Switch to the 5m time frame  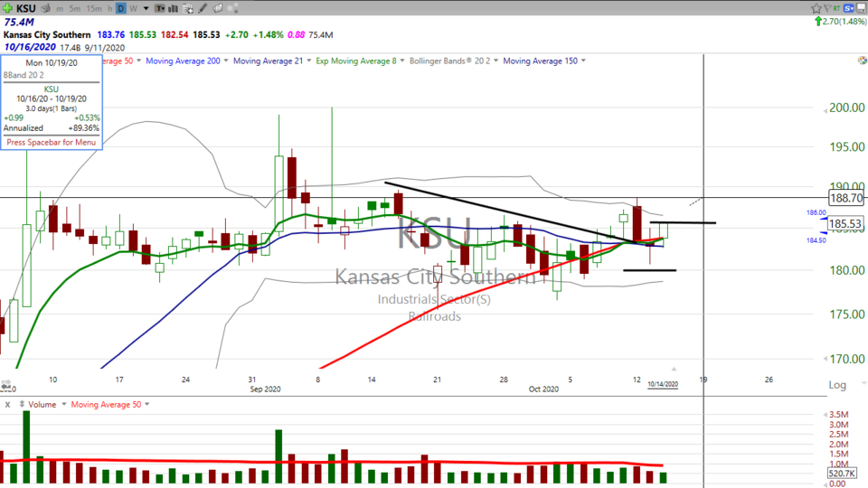(x=75, y=9)
